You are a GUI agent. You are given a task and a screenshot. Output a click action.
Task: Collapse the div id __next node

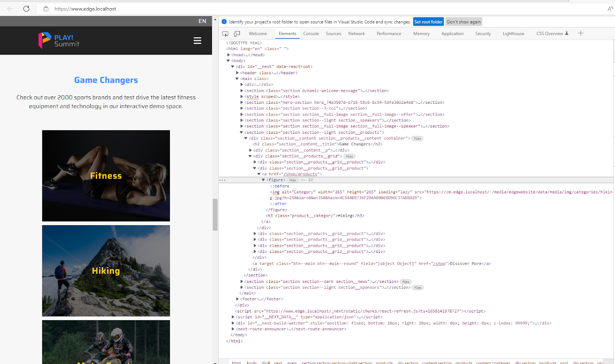233,67
